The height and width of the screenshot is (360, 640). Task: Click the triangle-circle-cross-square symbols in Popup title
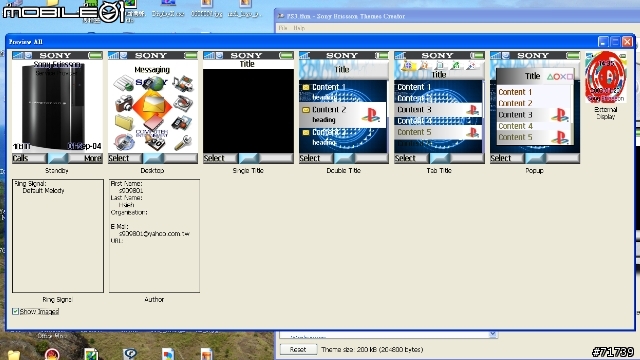coord(560,76)
